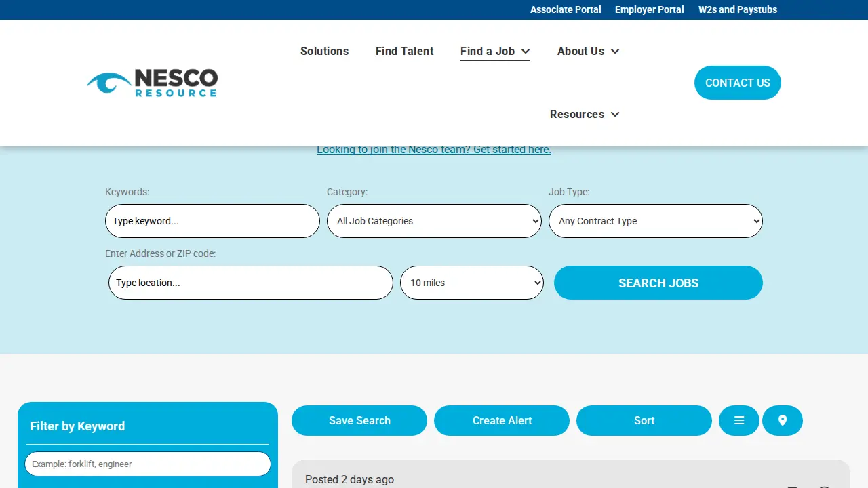Image resolution: width=868 pixels, height=488 pixels.
Task: Expand the About Us chevron
Action: pos(615,51)
